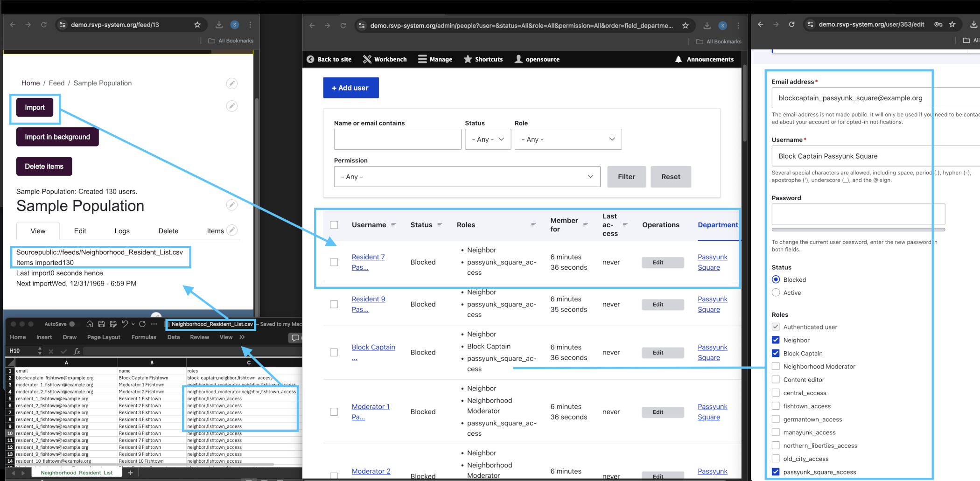980x481 pixels.
Task: Reload the feed/13 browser page
Action: click(43, 25)
